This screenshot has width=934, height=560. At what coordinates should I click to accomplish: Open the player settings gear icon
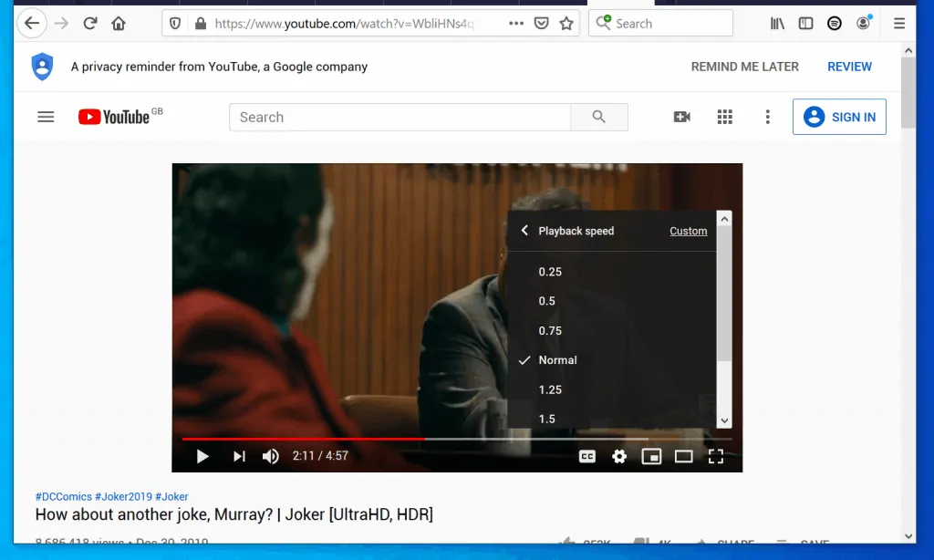click(x=619, y=456)
